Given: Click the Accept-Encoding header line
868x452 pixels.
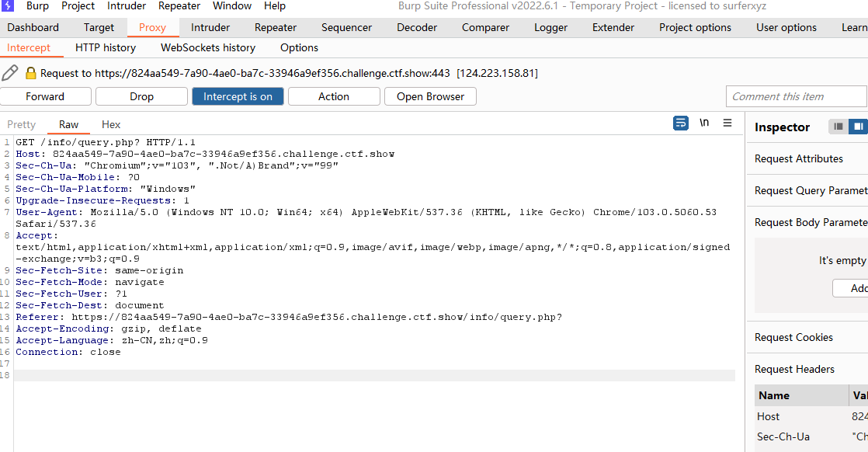Looking at the screenshot, I should 109,329.
